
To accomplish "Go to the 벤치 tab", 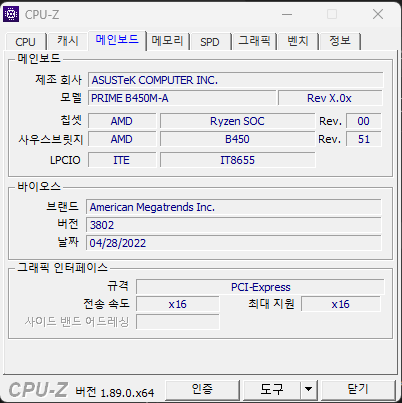I will (298, 41).
